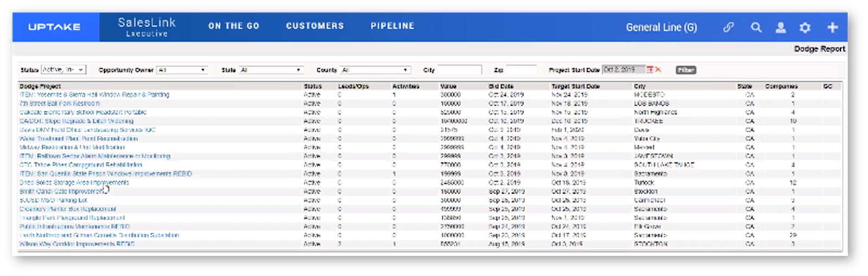
Task: Click into the Zip input field
Action: pyautogui.click(x=520, y=70)
